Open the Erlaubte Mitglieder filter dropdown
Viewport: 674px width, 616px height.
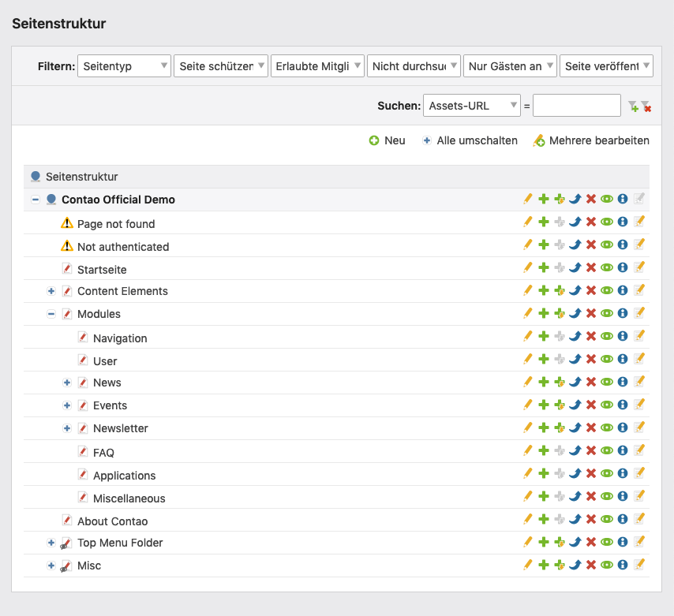coord(317,66)
